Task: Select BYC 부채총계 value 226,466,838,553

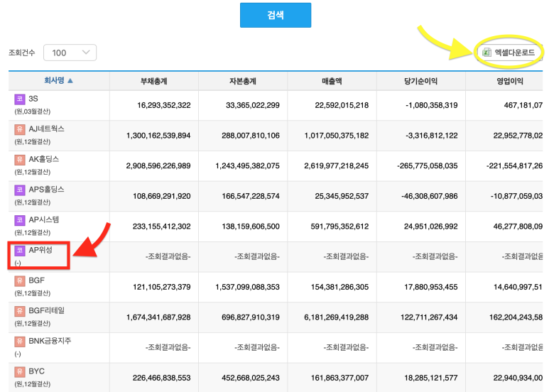Action: pos(162,378)
